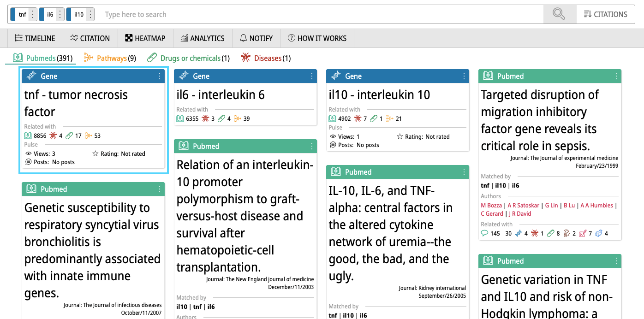Screen dimensions: 644x319
Task: Click the disease icon showing 7 on il10 card
Action: click(358, 118)
